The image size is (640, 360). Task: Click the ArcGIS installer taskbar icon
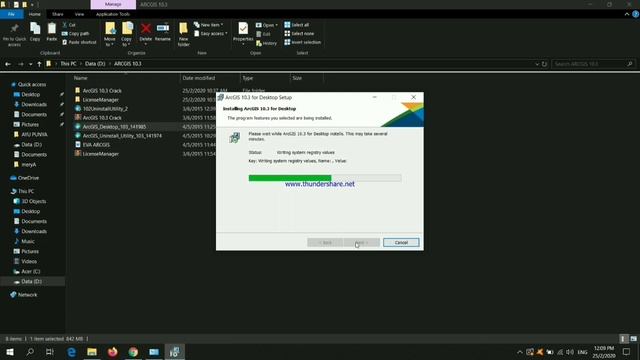[x=174, y=352]
